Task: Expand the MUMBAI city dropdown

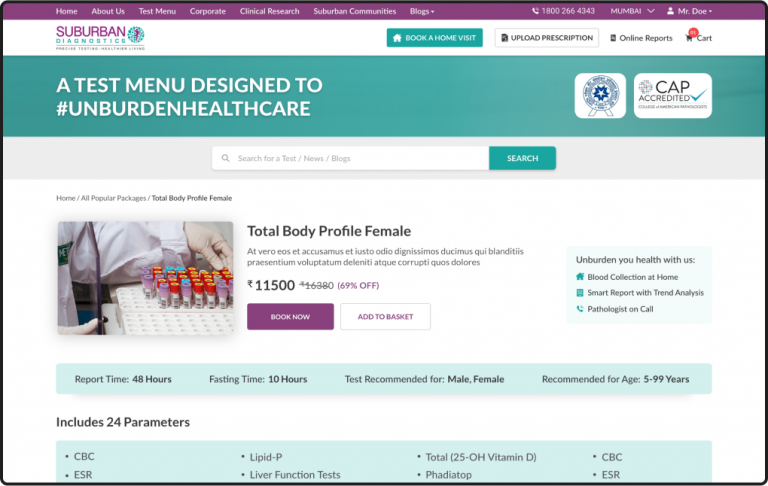Action: point(632,11)
